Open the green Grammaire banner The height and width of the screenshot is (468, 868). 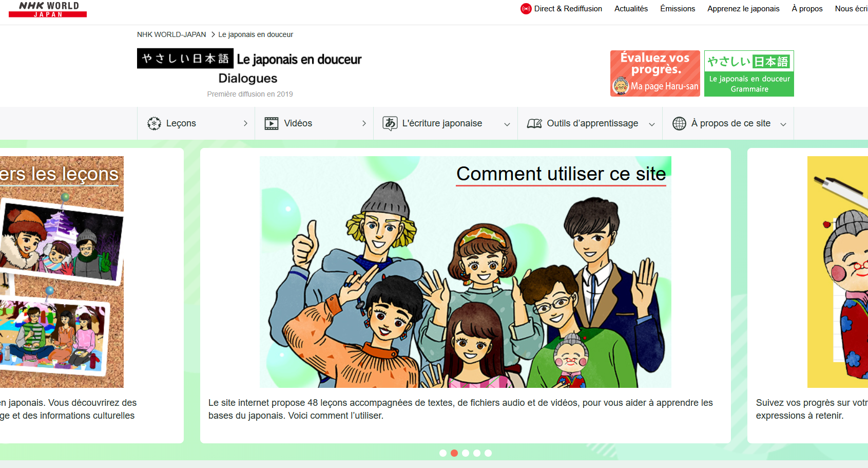[x=749, y=73]
